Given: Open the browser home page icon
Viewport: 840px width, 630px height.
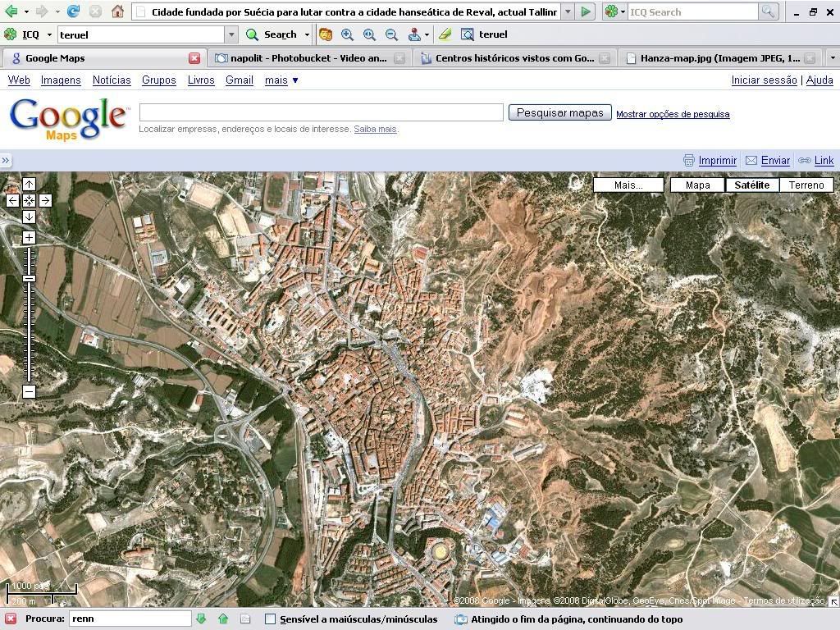Looking at the screenshot, I should tap(117, 11).
